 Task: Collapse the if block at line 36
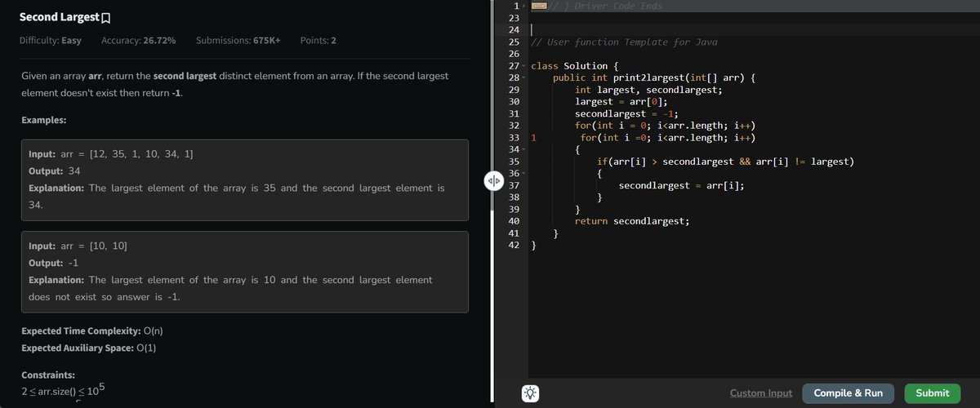click(x=523, y=173)
